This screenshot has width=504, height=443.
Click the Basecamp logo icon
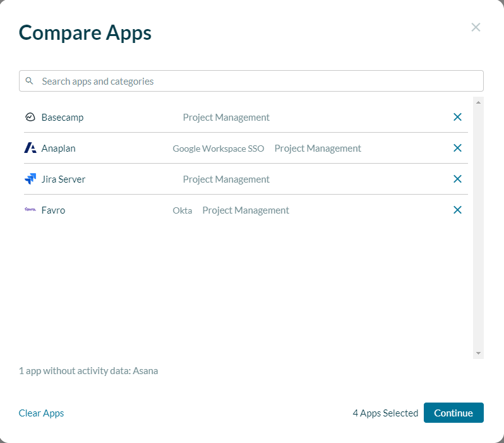pos(30,117)
